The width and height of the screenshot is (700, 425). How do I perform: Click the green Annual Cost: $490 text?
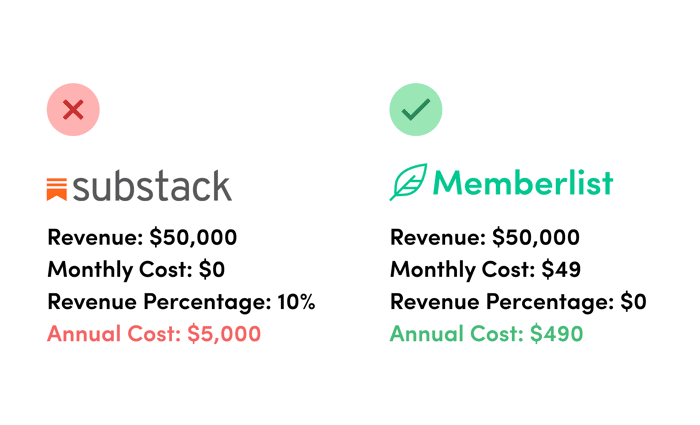(x=487, y=334)
